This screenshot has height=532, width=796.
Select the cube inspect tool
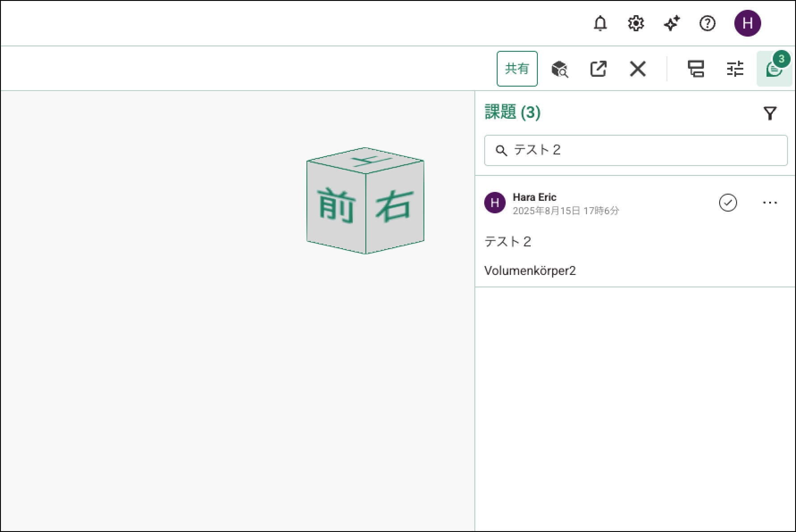(x=559, y=69)
